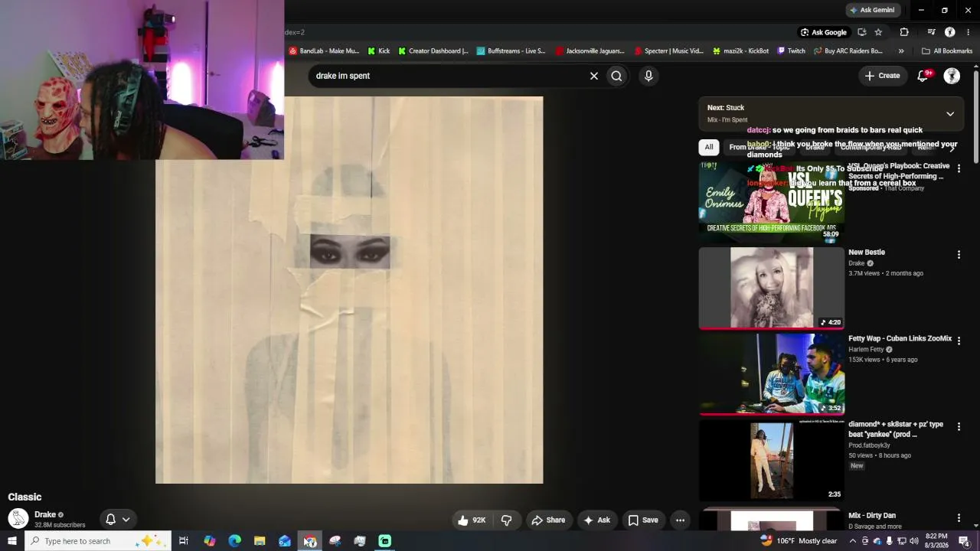Open Drake channel avatar

pos(18,519)
